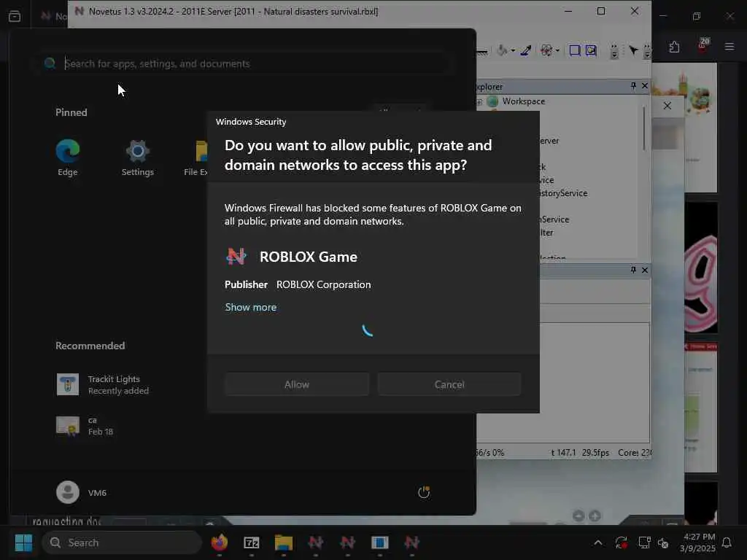Click Allow in the Windows Security dialog
The height and width of the screenshot is (560, 747).
pos(297,384)
